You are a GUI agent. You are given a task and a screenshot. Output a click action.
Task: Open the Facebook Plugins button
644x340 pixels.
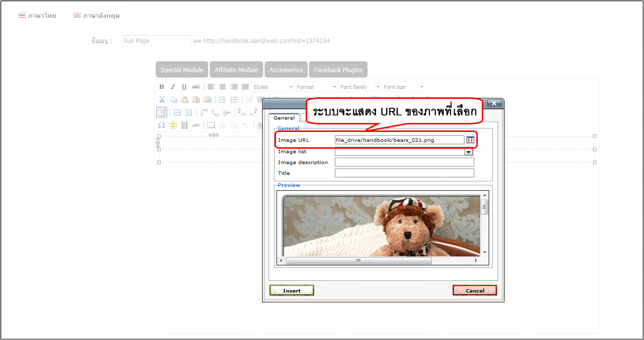338,70
